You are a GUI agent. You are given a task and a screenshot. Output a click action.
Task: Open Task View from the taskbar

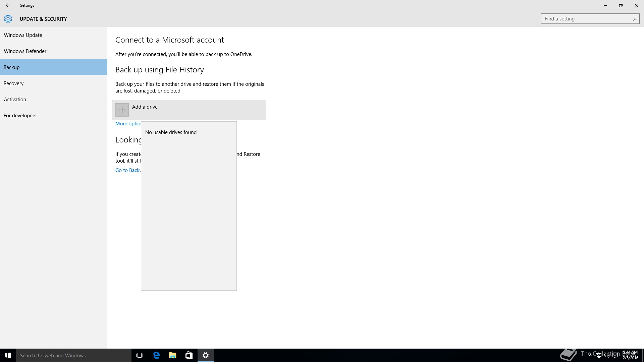[x=140, y=355]
